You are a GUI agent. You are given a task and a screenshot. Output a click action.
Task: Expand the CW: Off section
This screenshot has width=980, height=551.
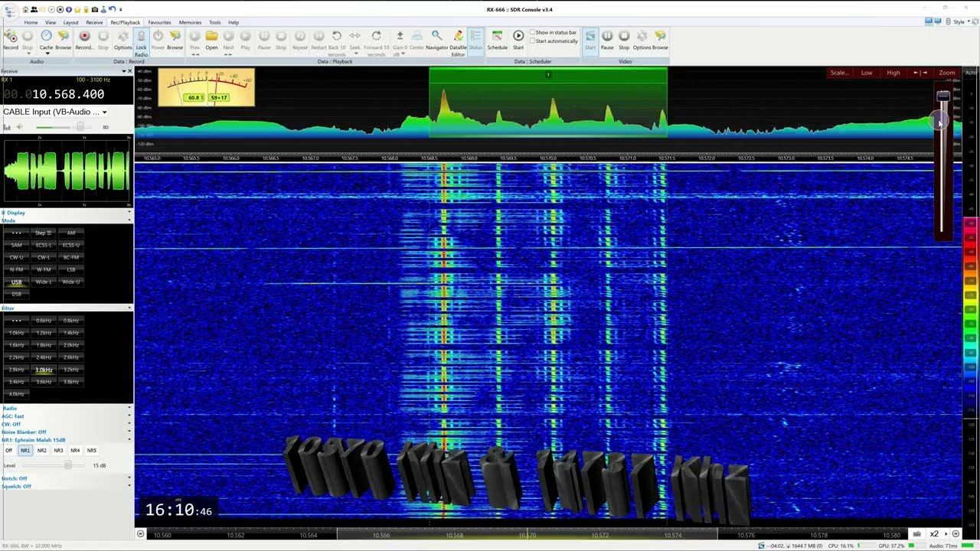[129, 424]
